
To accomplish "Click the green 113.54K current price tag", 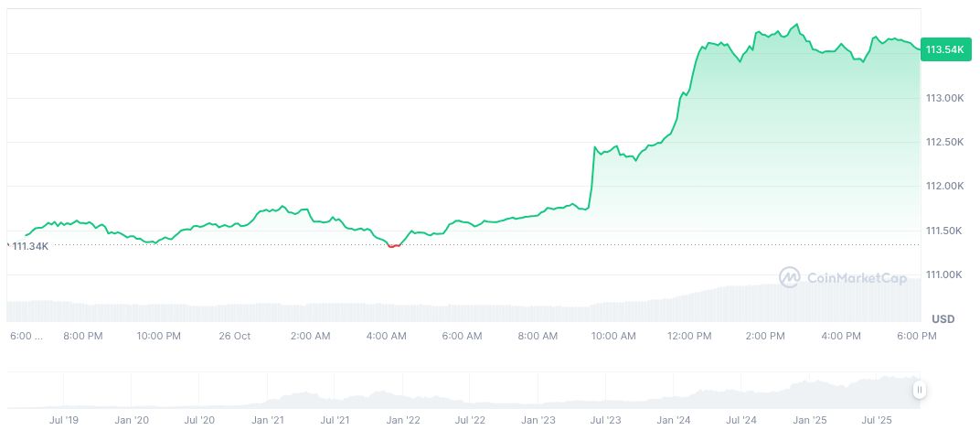I will (945, 49).
